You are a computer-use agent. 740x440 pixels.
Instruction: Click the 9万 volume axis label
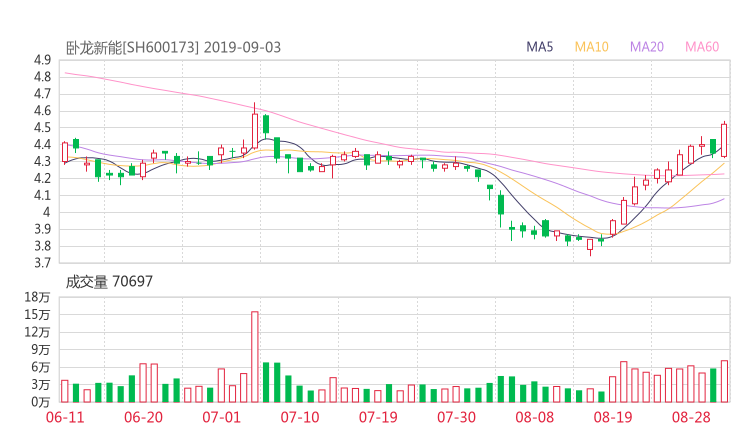pos(41,350)
